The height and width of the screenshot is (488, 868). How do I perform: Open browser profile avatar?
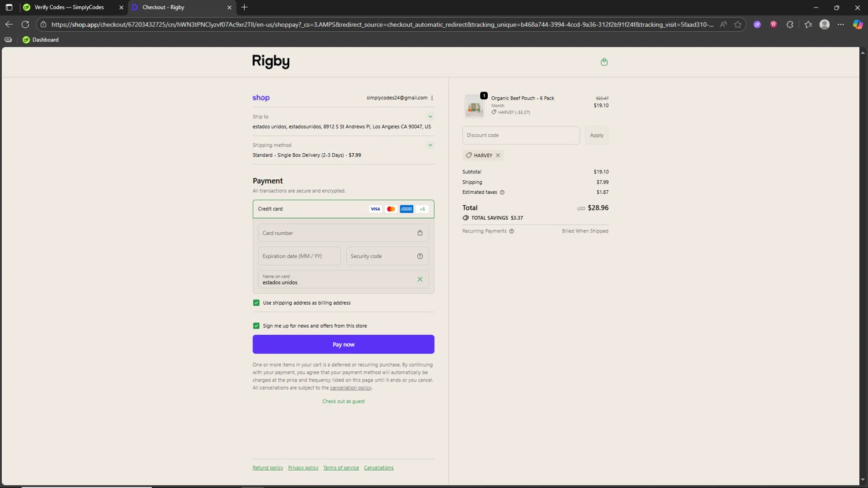(x=825, y=24)
